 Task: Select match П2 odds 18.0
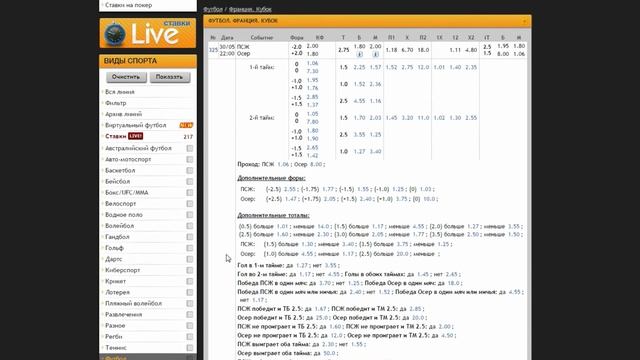point(423,50)
